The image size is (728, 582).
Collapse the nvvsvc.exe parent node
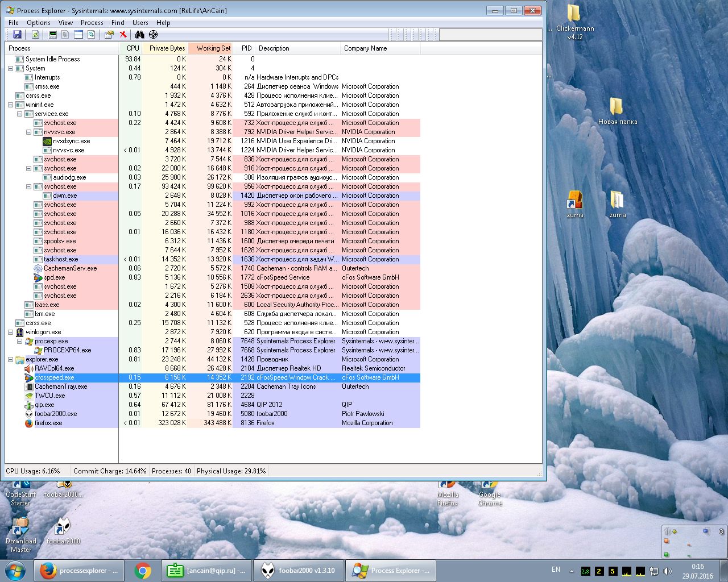coord(28,132)
